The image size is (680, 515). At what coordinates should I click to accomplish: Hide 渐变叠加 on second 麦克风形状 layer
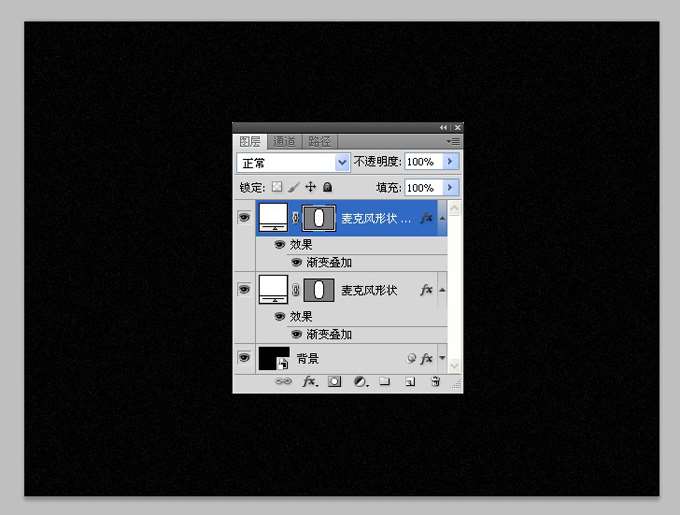(x=296, y=334)
